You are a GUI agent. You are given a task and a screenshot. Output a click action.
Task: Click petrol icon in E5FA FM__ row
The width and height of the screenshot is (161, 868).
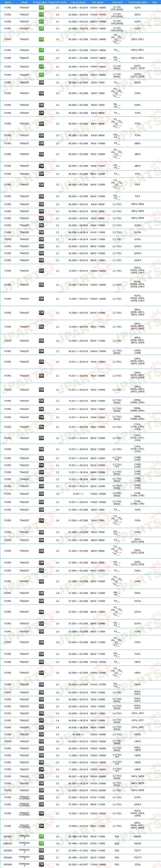[x=41, y=58]
